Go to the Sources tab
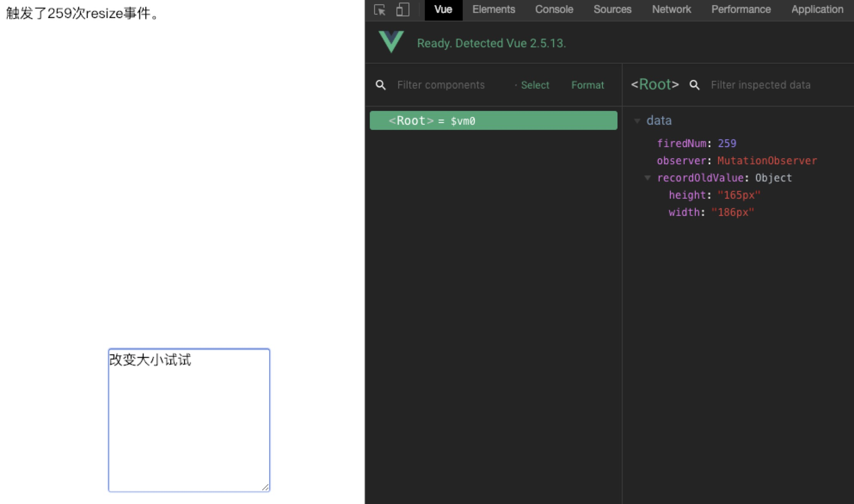 [612, 9]
